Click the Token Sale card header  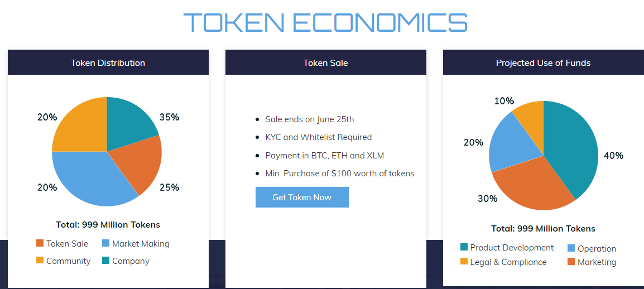point(326,62)
